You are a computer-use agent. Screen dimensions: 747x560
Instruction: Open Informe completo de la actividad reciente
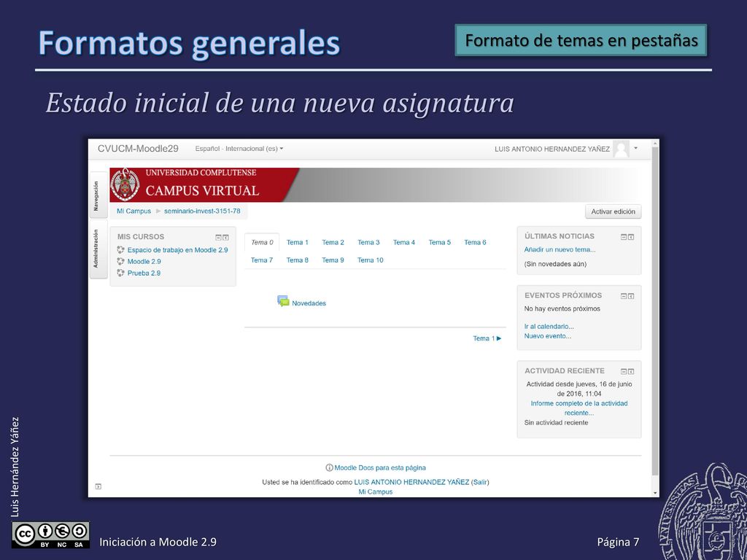click(578, 408)
